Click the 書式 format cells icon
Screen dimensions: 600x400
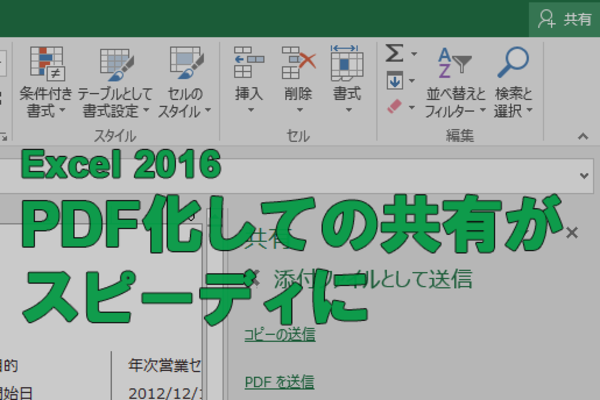pos(347,63)
